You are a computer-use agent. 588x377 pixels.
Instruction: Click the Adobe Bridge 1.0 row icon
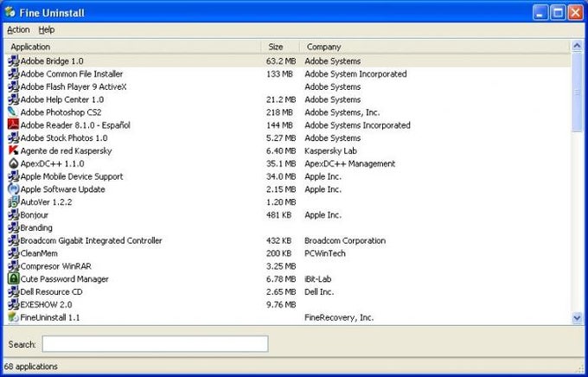click(14, 61)
